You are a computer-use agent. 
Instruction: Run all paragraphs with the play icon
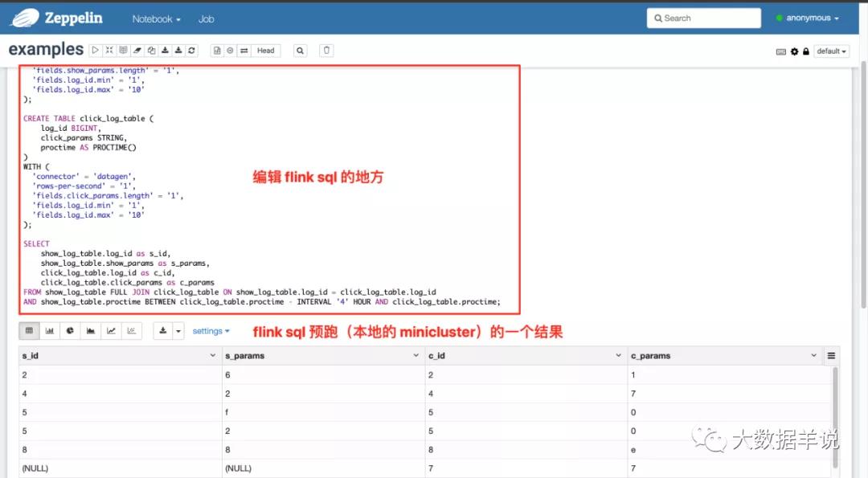pos(96,51)
